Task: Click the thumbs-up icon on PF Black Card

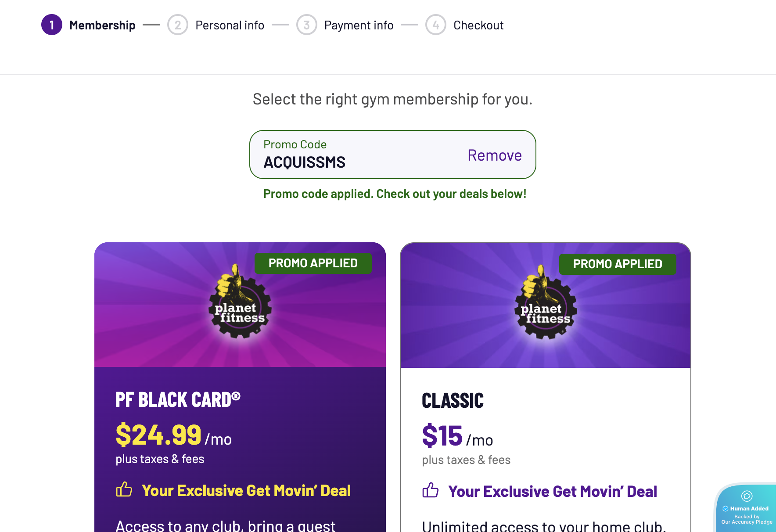Action: (x=124, y=489)
